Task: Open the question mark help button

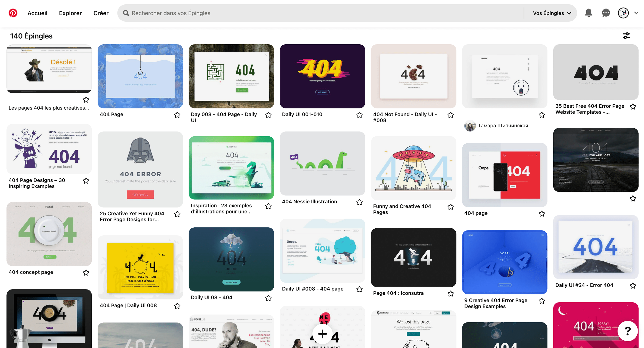Action: tap(628, 331)
